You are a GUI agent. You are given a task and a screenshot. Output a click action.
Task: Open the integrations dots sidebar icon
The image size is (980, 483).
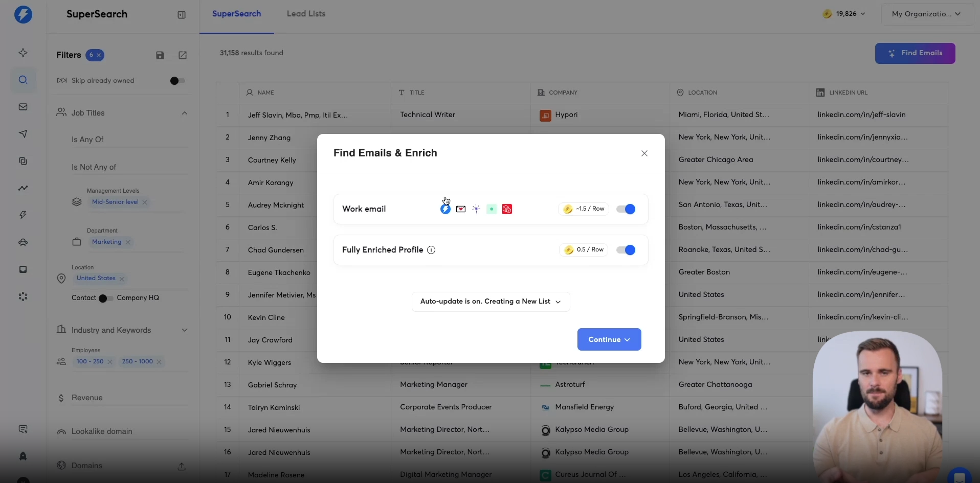click(23, 296)
